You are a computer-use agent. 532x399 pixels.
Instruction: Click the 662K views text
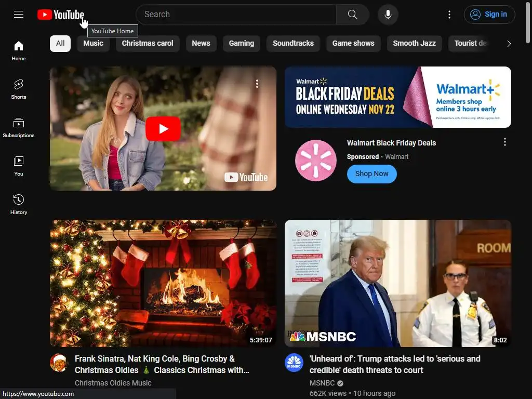coord(328,393)
